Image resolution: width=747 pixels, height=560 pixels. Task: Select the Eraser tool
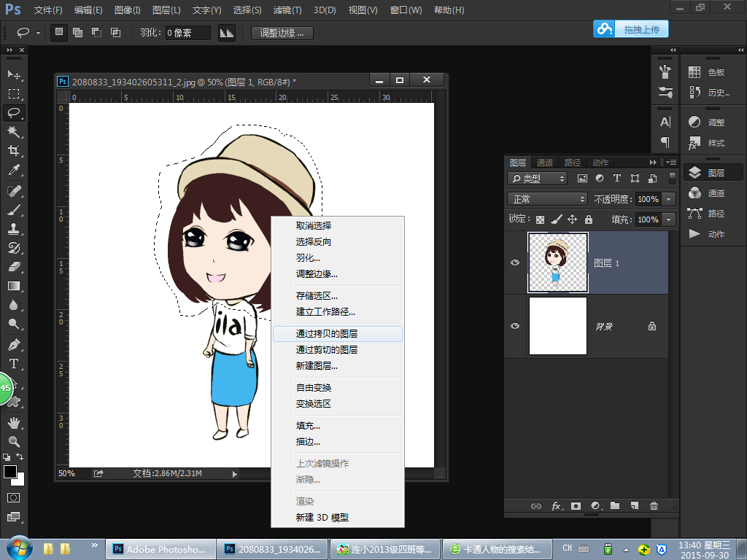(x=14, y=267)
